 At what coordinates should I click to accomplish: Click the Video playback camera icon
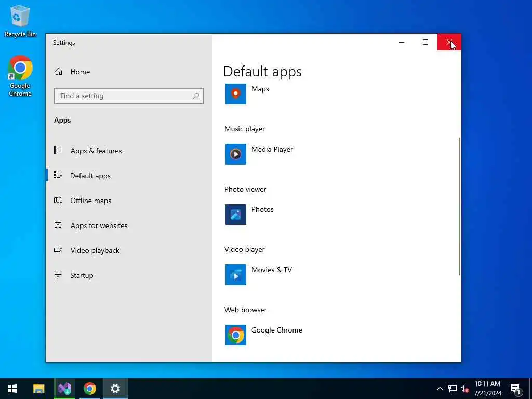coord(58,250)
